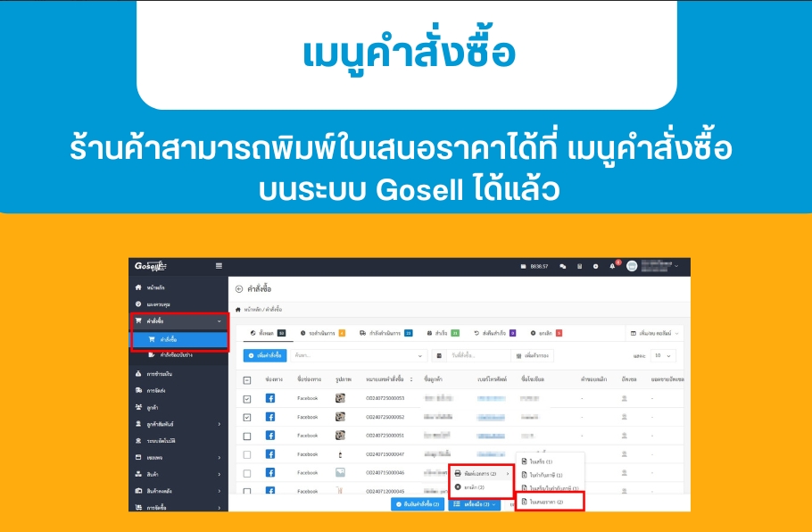Switch to the ทั้งหมด (all) orders tab
The width and height of the screenshot is (812, 532).
(268, 333)
